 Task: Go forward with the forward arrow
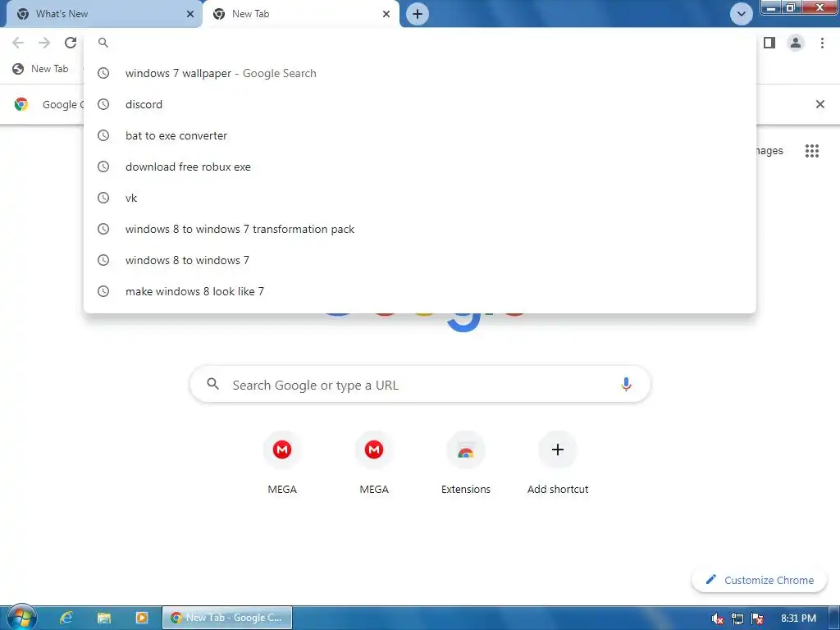(44, 43)
